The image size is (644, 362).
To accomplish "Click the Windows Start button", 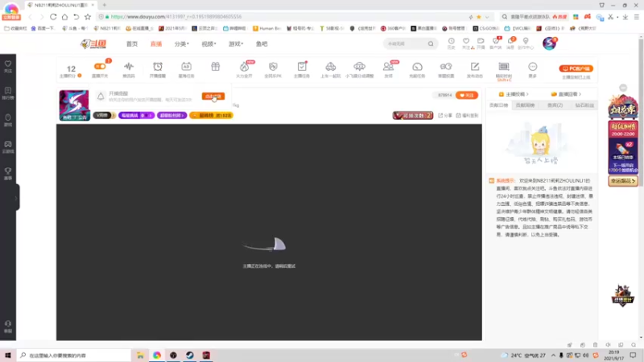I will (x=8, y=356).
